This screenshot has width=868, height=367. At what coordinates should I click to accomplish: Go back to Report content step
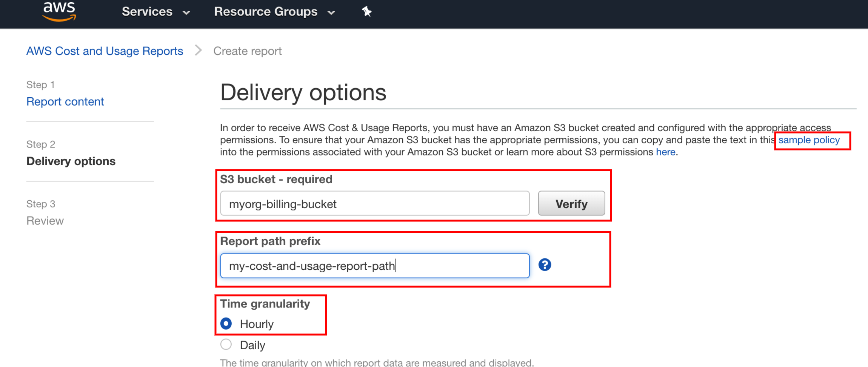tap(65, 101)
